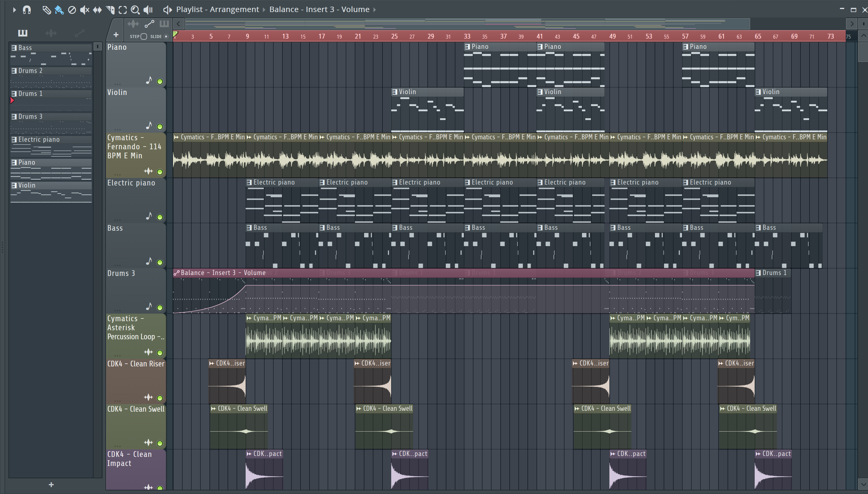
Task: Show audio clips in the picker panel
Action: tap(51, 33)
